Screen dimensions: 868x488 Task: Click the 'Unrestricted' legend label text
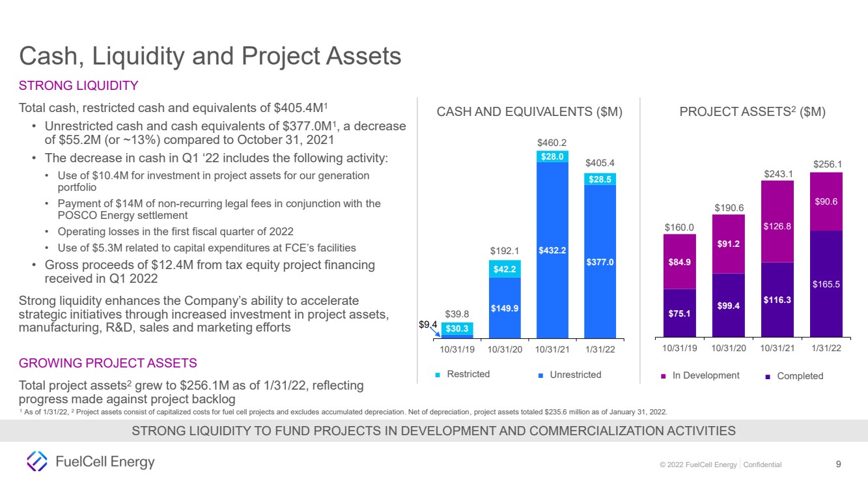point(576,375)
